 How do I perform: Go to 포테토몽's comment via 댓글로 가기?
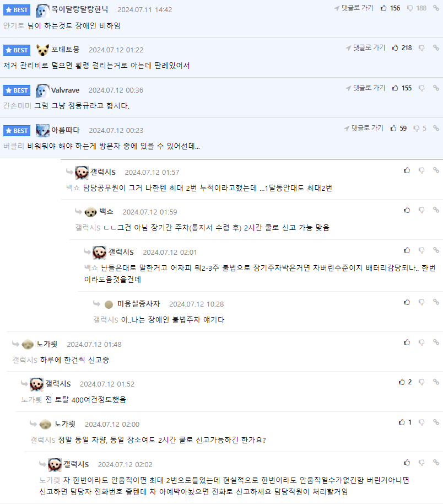(x=365, y=48)
